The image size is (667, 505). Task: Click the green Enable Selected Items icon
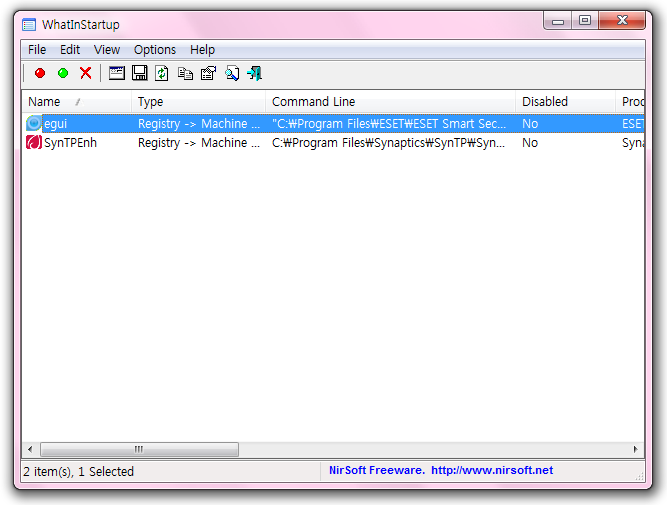(x=63, y=73)
